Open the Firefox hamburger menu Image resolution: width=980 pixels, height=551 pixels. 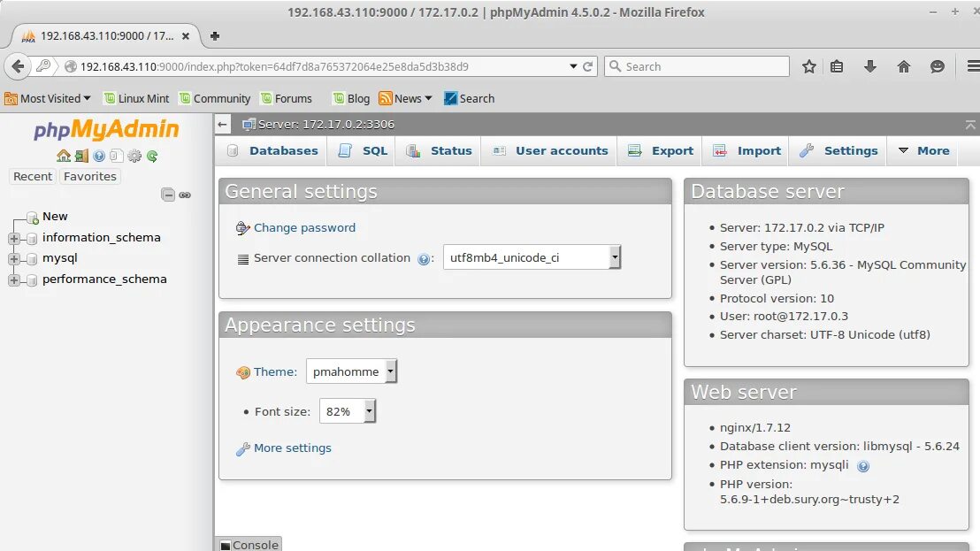(973, 66)
